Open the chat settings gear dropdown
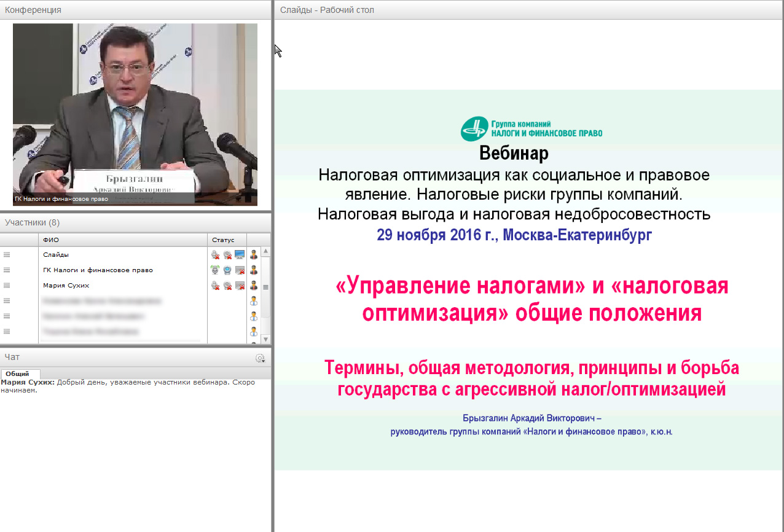 tap(260, 358)
